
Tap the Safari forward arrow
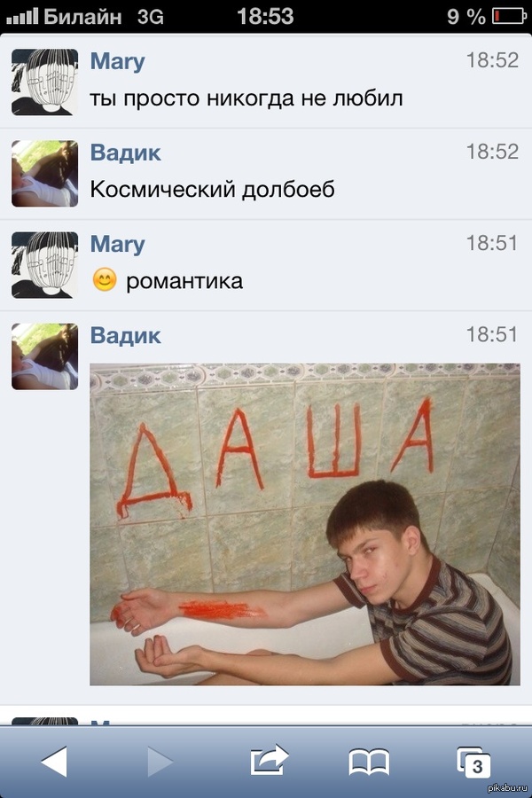[160, 762]
